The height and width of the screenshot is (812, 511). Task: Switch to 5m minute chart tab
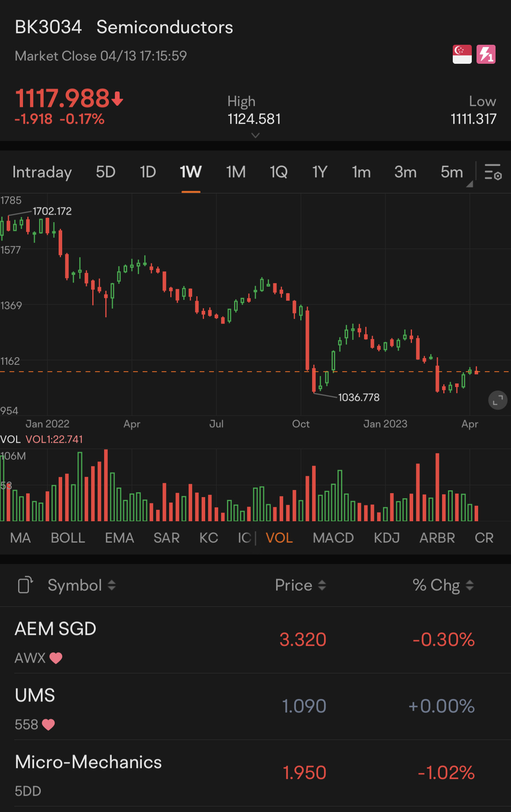(452, 172)
